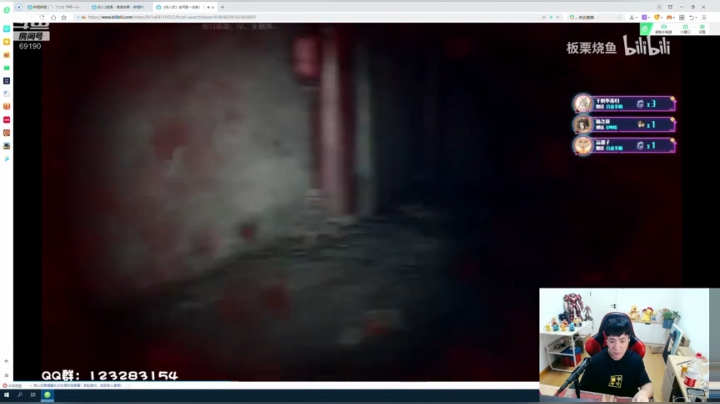Click the magnifier icon in search box
720x404 pixels.
[619, 17]
